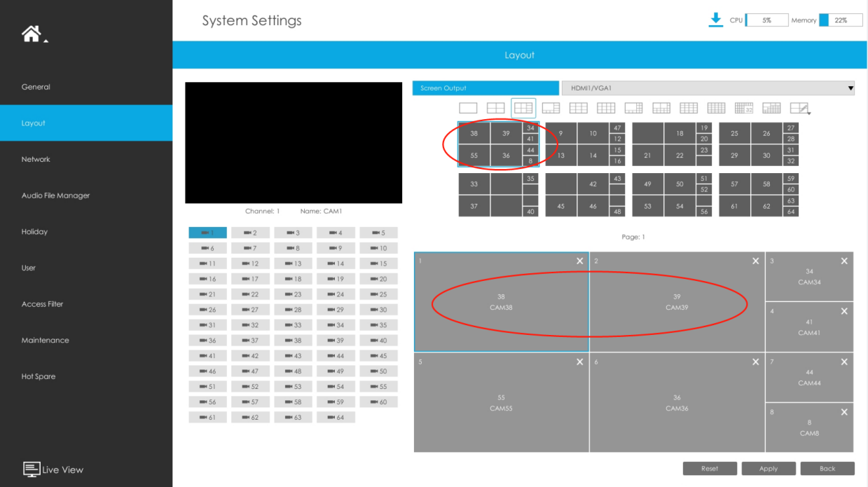The image size is (868, 487).
Task: Remove CAM44 from layout tile 7
Action: click(844, 362)
